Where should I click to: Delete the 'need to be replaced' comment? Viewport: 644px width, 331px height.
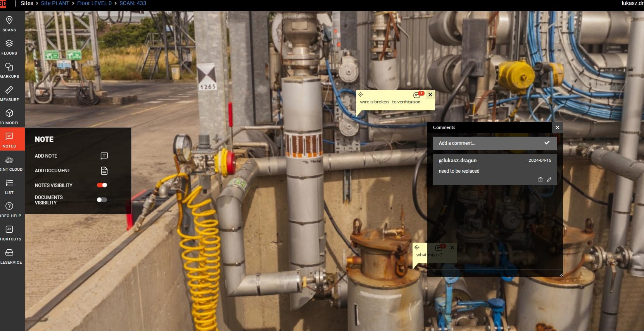tap(540, 180)
